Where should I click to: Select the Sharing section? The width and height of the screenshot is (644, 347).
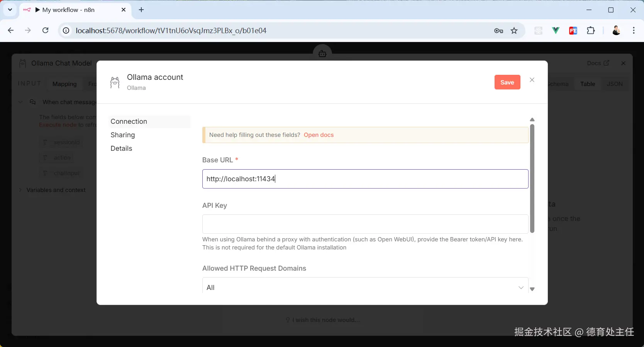pyautogui.click(x=123, y=135)
